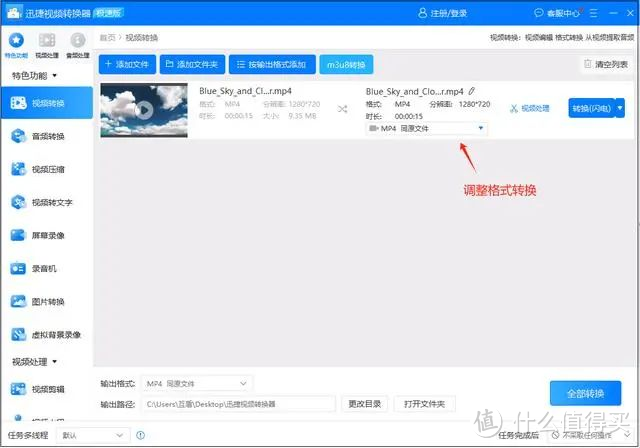
Task: Select the 特色功能 star icon tab
Action: (x=16, y=44)
